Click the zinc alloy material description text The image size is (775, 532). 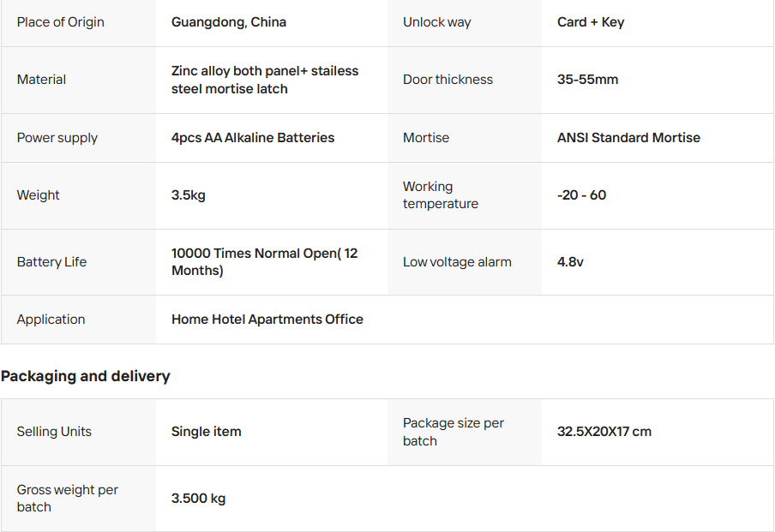click(265, 80)
